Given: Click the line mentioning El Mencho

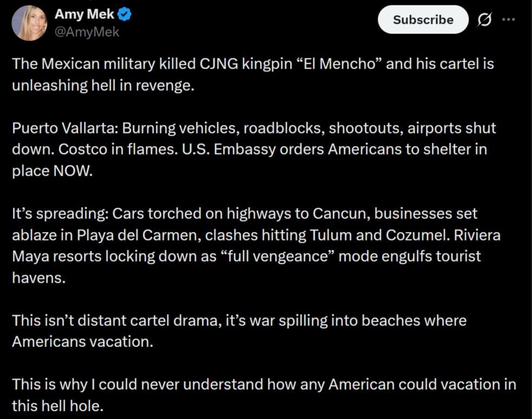Looking at the screenshot, I should point(252,63).
